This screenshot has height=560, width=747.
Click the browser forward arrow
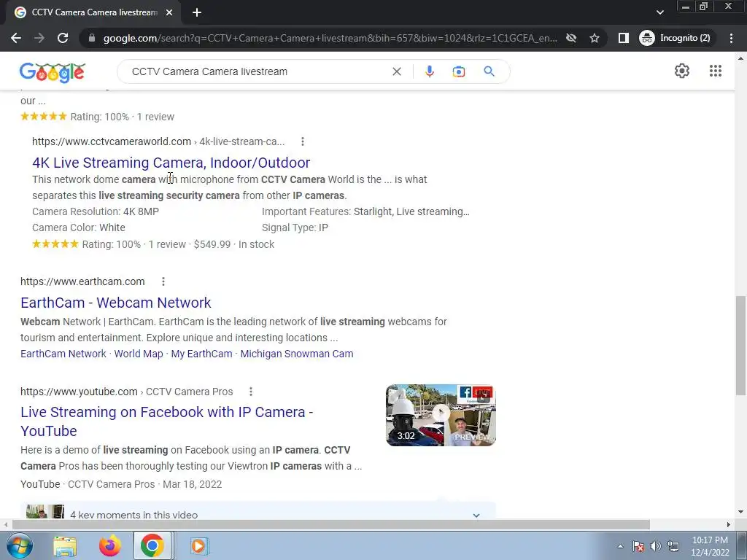tap(39, 38)
